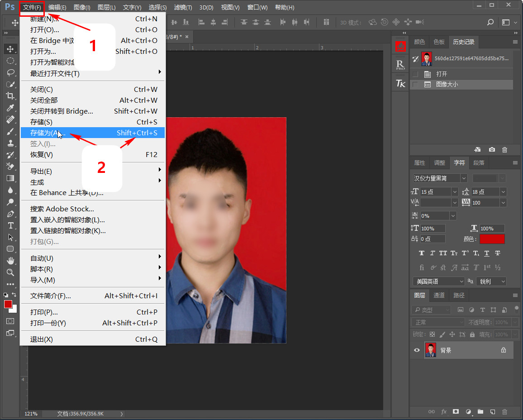
Task: Choose the Eyedropper tool
Action: (10, 108)
